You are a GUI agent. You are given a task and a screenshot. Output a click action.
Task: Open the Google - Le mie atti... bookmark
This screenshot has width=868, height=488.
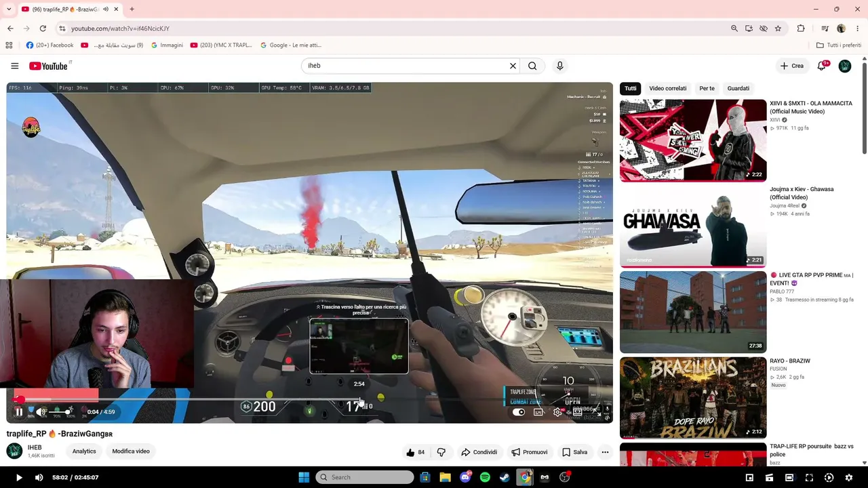pos(291,45)
